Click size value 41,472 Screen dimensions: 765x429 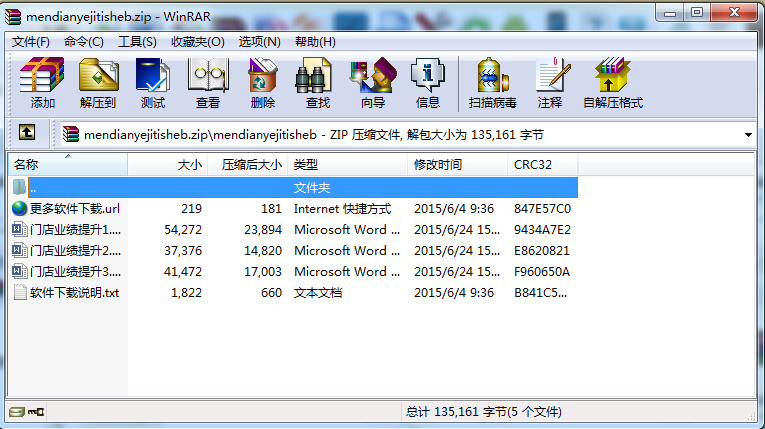pos(183,272)
